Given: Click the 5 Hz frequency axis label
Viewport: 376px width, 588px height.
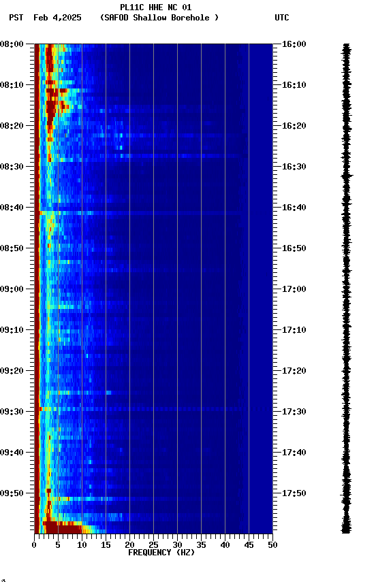Looking at the screenshot, I should point(58,545).
